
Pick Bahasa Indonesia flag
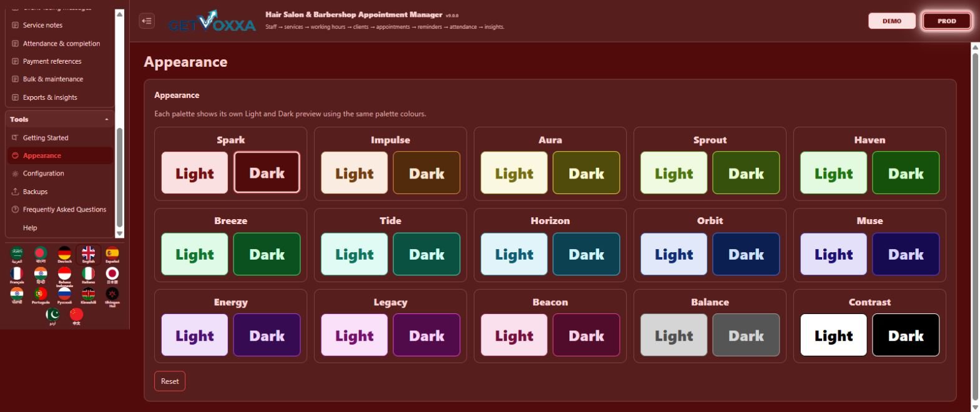64,276
